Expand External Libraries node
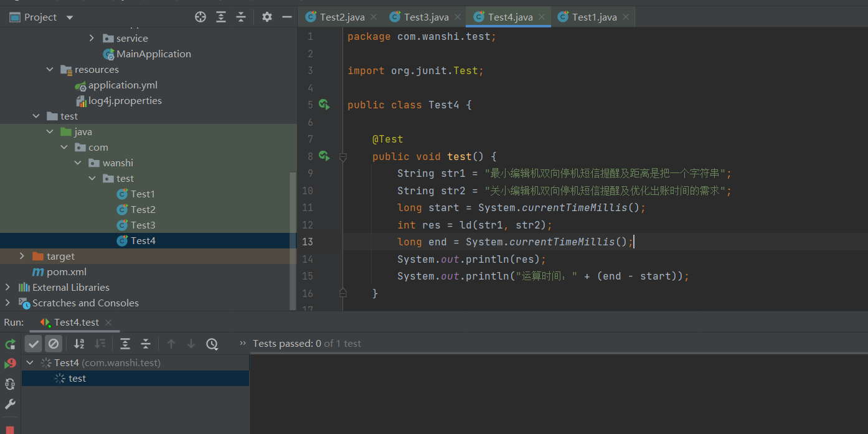The height and width of the screenshot is (434, 868). 7,287
